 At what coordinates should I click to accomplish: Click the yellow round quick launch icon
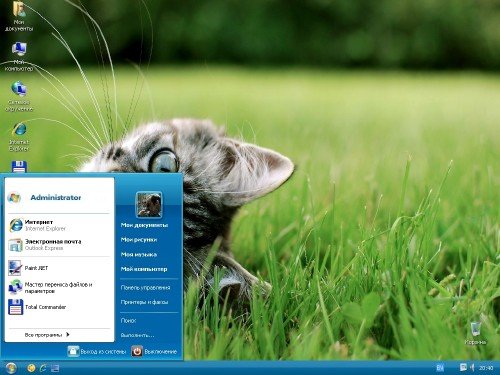coord(31,368)
